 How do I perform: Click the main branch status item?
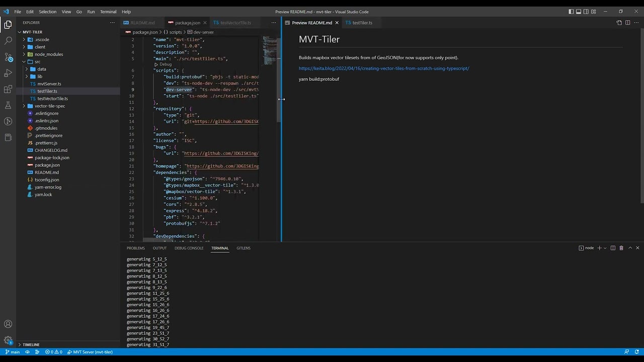tap(13, 352)
